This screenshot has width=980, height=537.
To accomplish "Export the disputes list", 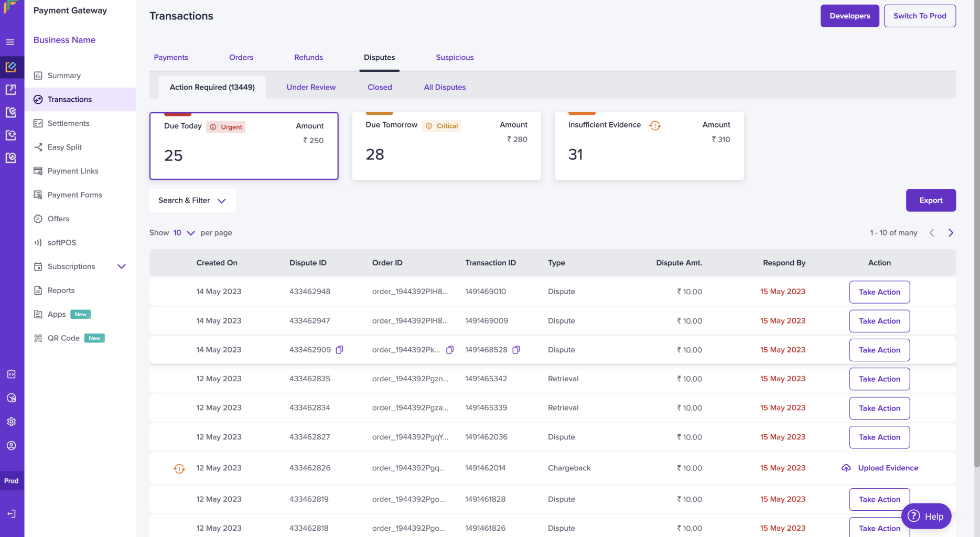I will [x=931, y=200].
